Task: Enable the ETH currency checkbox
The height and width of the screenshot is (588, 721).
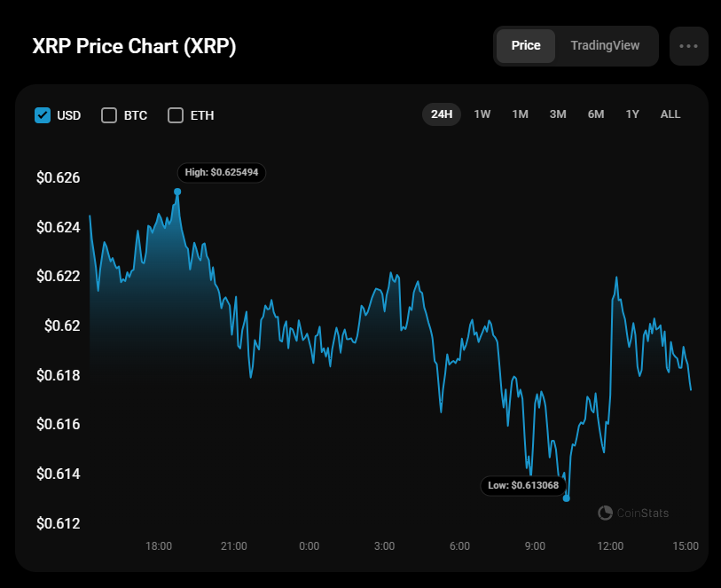Action: click(176, 115)
